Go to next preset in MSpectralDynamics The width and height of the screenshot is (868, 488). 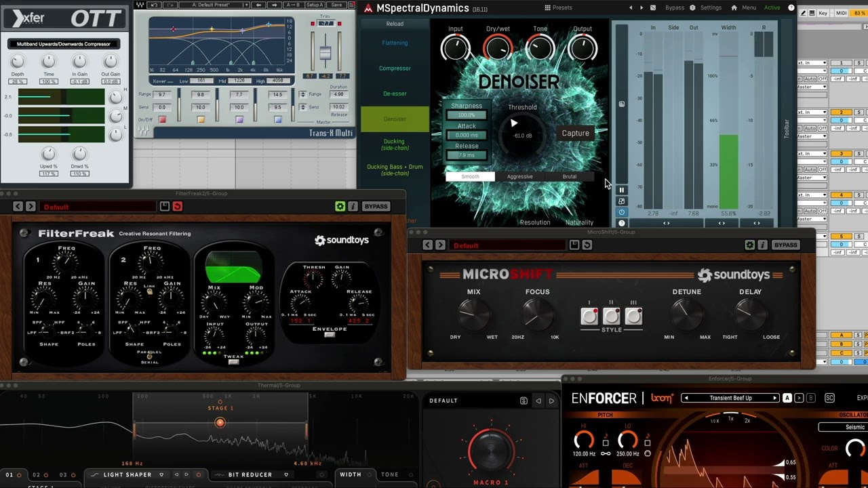642,7
